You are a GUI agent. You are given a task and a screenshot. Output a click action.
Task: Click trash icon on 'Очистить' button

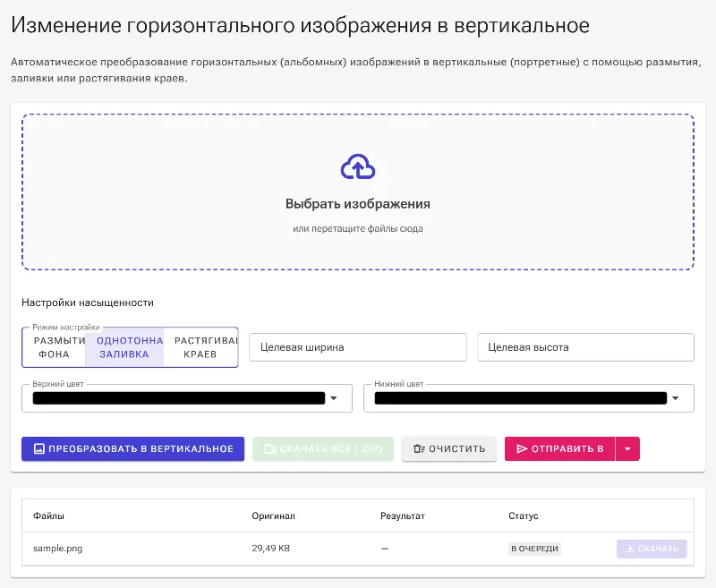[419, 448]
